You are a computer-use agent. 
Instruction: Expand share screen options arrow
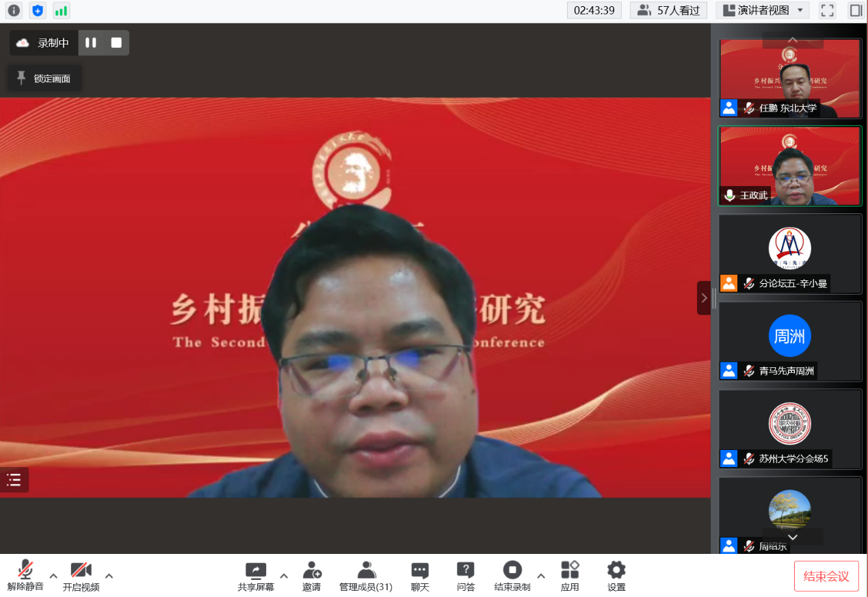pyautogui.click(x=284, y=576)
